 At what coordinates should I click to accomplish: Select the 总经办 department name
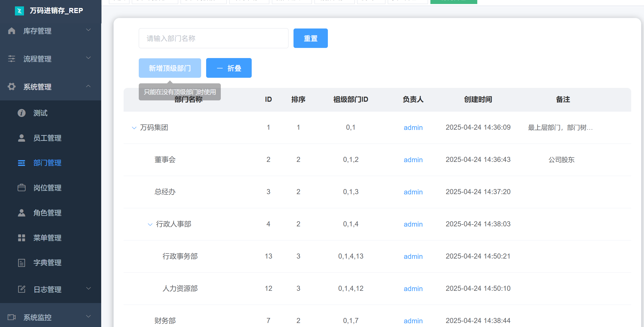coord(165,192)
